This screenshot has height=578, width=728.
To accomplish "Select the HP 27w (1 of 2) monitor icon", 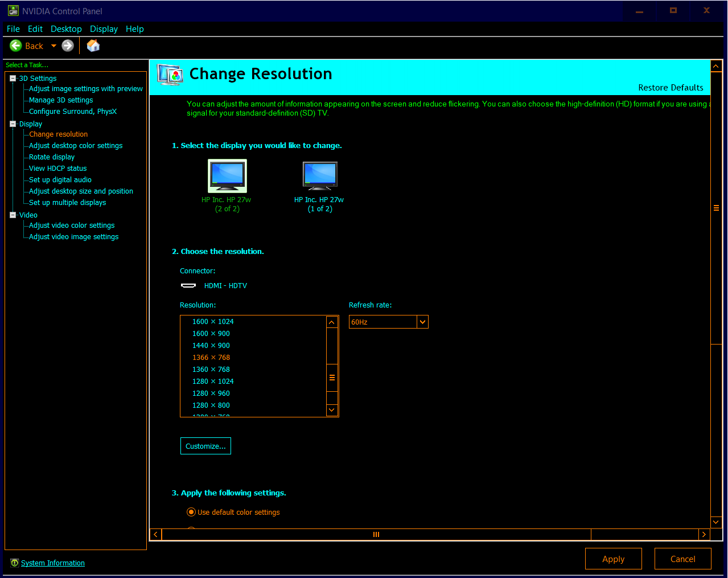I will tap(320, 176).
